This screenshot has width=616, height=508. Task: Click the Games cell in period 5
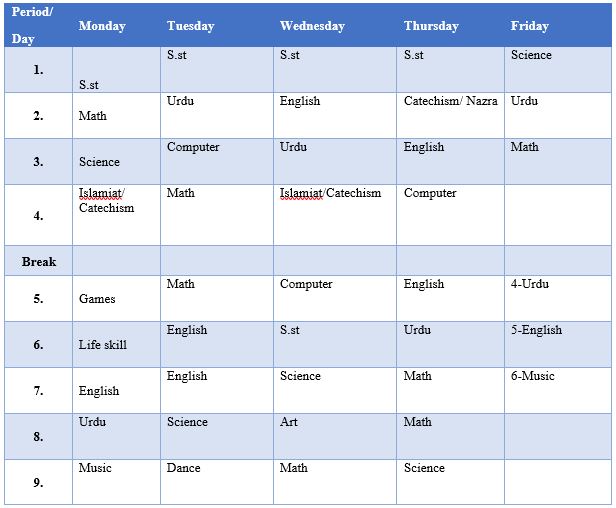(x=116, y=299)
